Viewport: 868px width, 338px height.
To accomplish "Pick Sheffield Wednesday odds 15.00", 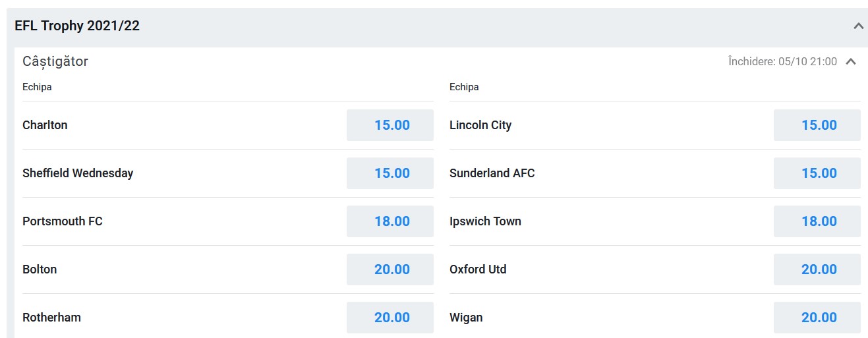I will [x=390, y=173].
